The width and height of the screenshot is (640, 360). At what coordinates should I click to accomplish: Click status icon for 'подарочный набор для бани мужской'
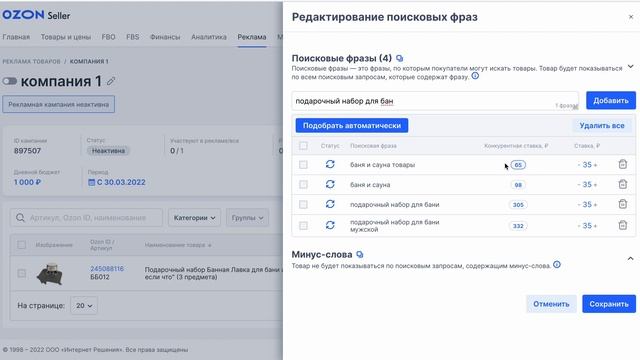[x=330, y=225]
